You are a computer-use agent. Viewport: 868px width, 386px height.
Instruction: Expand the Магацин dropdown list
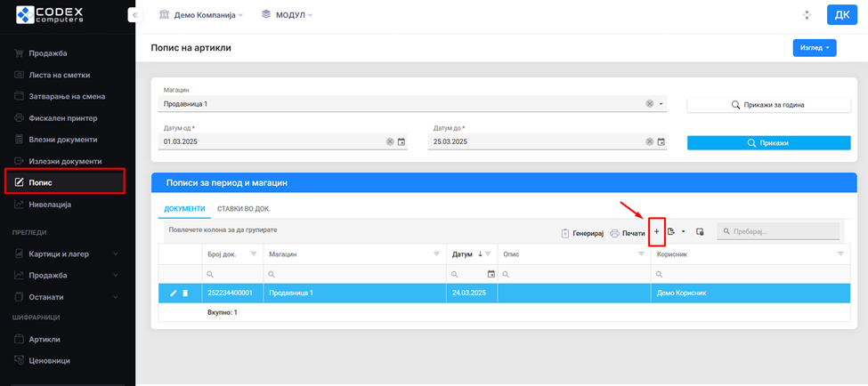tap(661, 104)
